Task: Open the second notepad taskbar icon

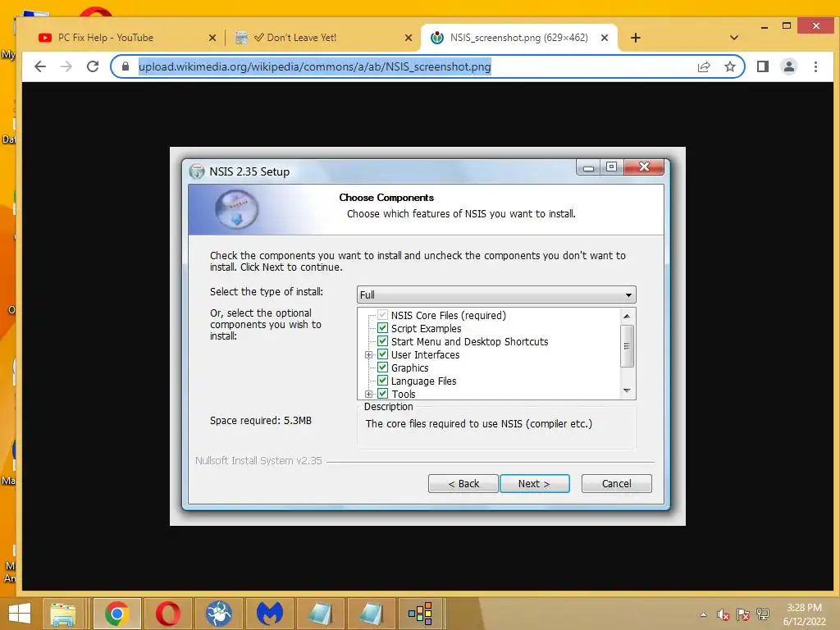Action: click(372, 614)
